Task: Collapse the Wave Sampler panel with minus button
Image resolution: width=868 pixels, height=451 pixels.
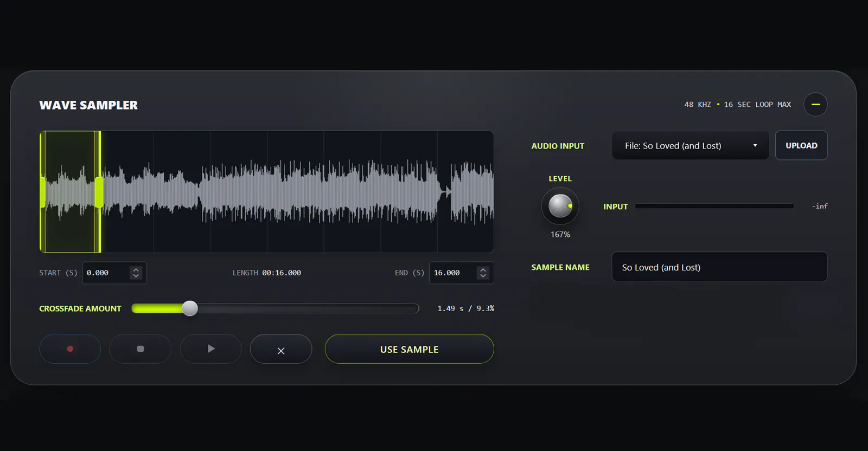Action: [x=815, y=105]
